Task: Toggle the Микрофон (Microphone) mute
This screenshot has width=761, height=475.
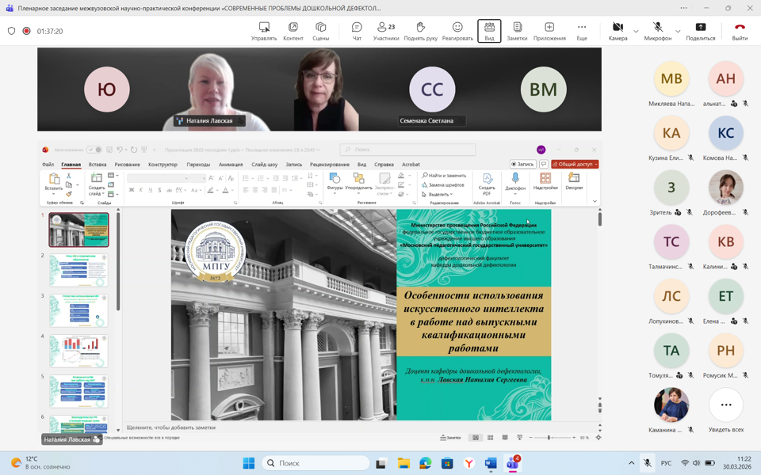Action: pos(657,31)
